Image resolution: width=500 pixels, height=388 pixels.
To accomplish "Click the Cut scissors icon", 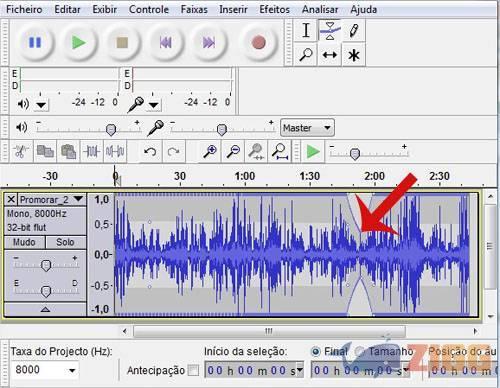I will tap(21, 152).
